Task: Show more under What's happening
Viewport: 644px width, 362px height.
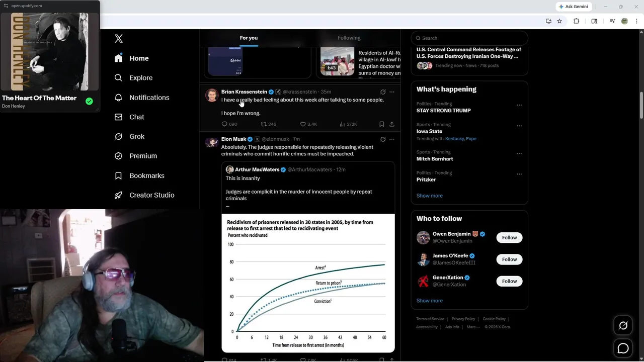Action: pyautogui.click(x=430, y=196)
